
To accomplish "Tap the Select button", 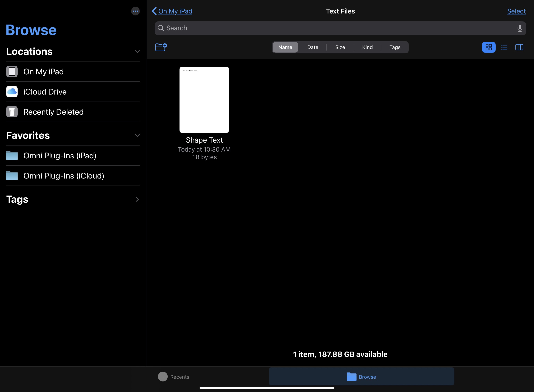I will 516,11.
